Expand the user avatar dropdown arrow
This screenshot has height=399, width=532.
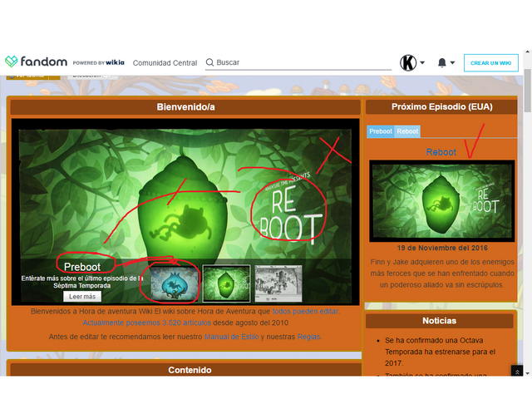pos(422,63)
